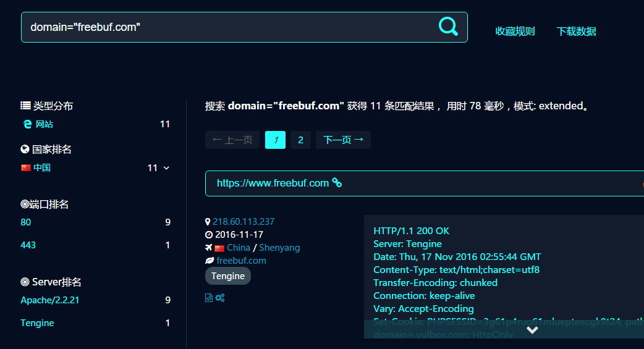This screenshot has height=349, width=644.
Task: Open the source code file icon under Tengine
Action: [209, 298]
